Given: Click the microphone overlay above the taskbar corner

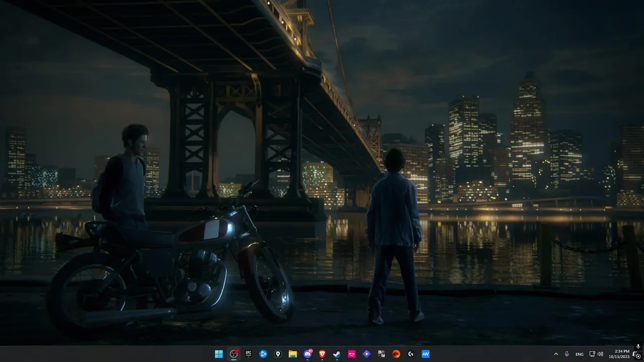Looking at the screenshot, I should [638, 346].
